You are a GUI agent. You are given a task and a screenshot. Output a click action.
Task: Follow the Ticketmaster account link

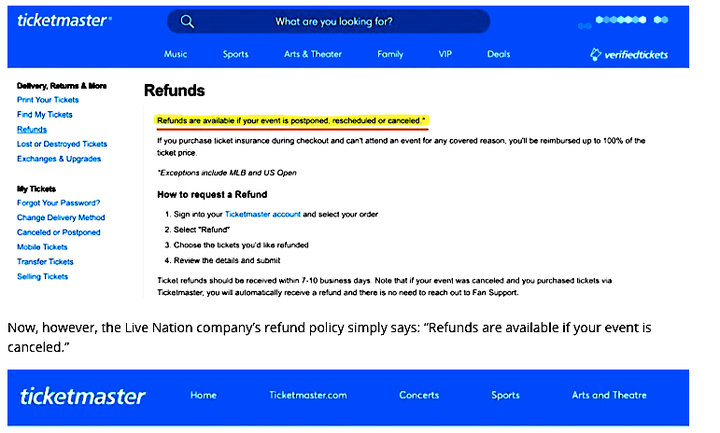pos(263,214)
